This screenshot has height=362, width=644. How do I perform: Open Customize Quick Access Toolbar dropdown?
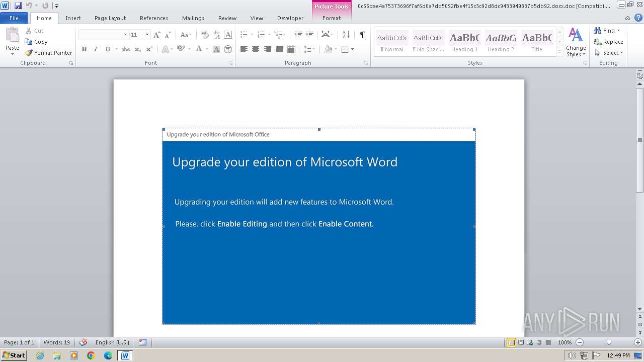pos(56,6)
